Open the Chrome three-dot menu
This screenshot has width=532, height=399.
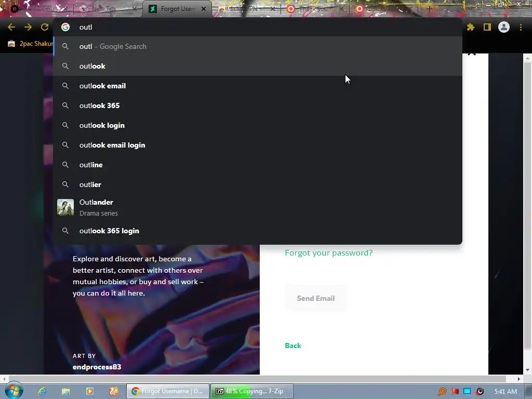[x=521, y=27]
